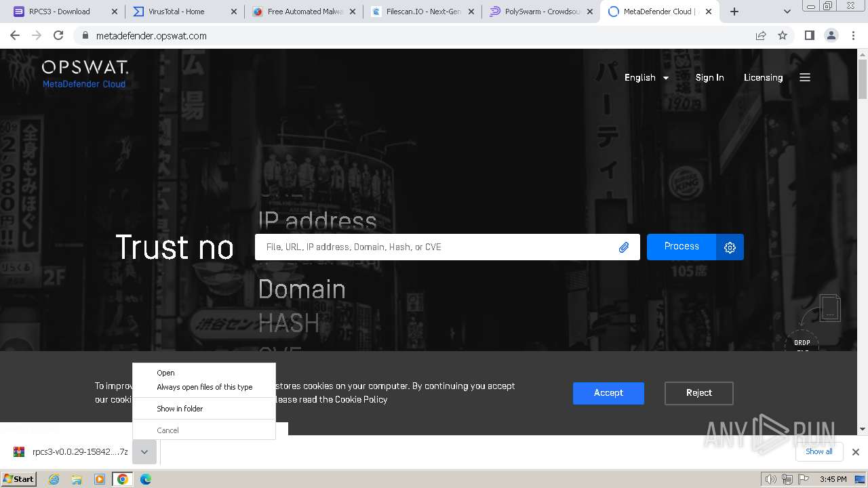Open Chrome three-dot menu

click(x=853, y=36)
